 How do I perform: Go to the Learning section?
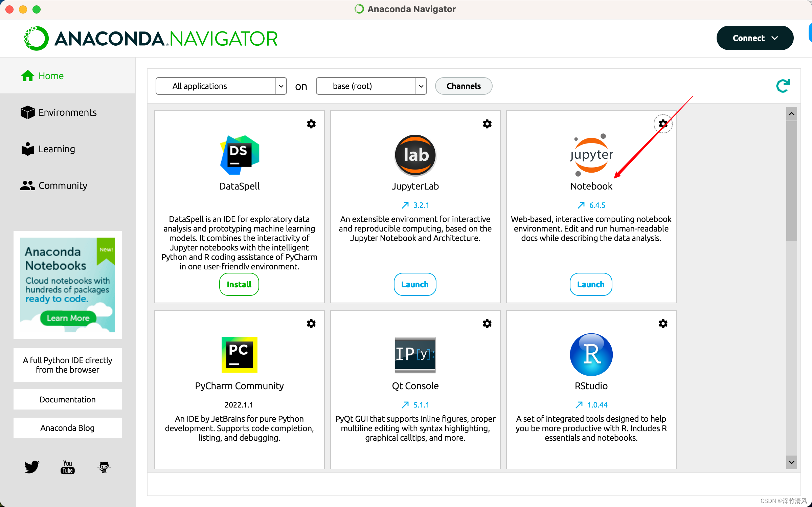point(57,149)
